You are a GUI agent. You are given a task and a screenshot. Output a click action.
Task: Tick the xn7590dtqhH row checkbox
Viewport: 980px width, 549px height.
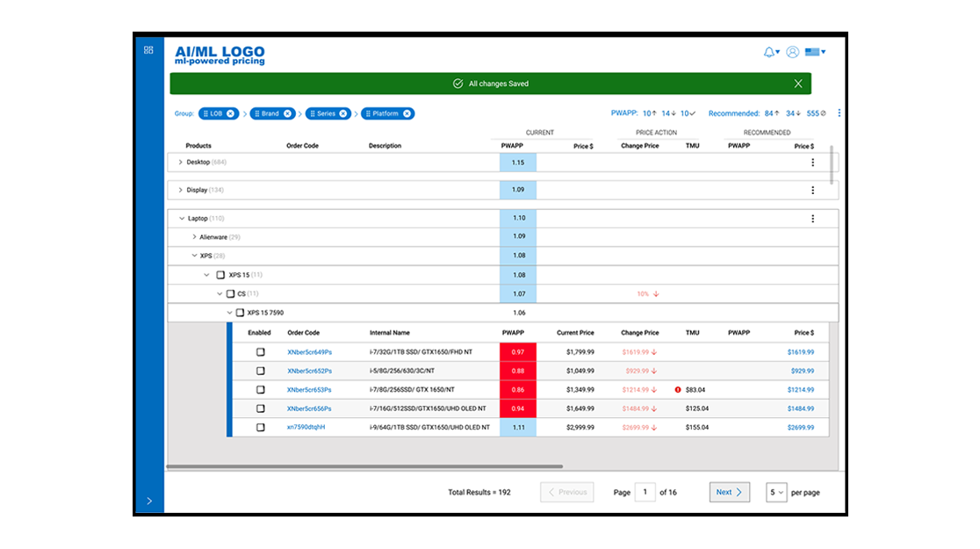click(261, 428)
